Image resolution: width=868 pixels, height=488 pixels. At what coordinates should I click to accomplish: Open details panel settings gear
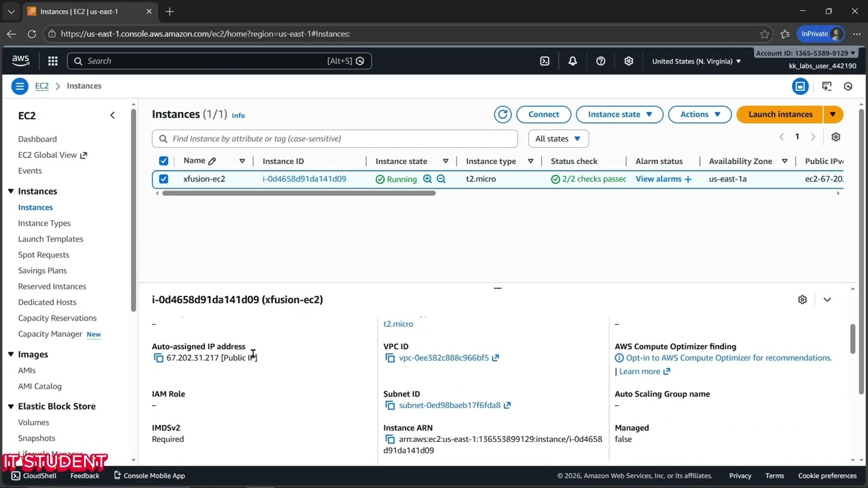pos(802,300)
